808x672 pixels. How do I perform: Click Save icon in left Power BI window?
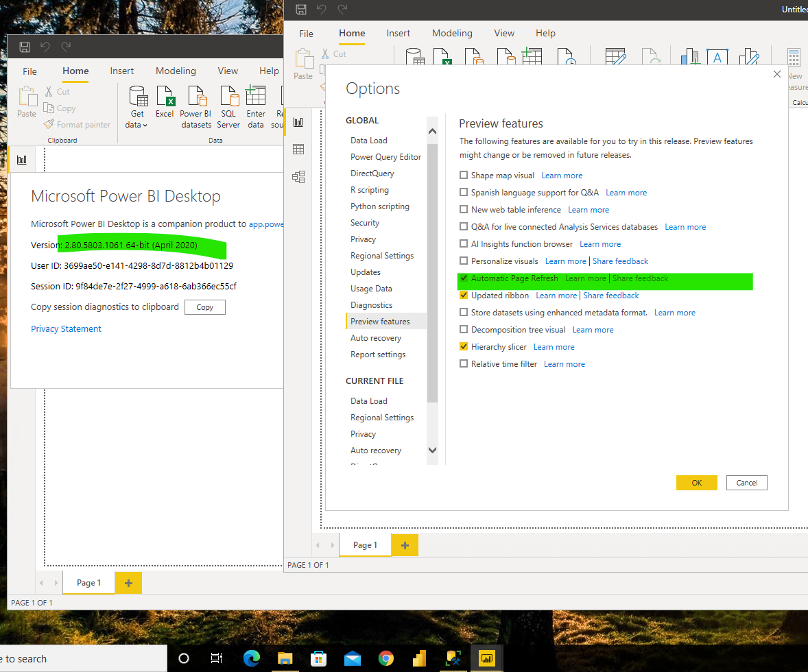pyautogui.click(x=24, y=47)
